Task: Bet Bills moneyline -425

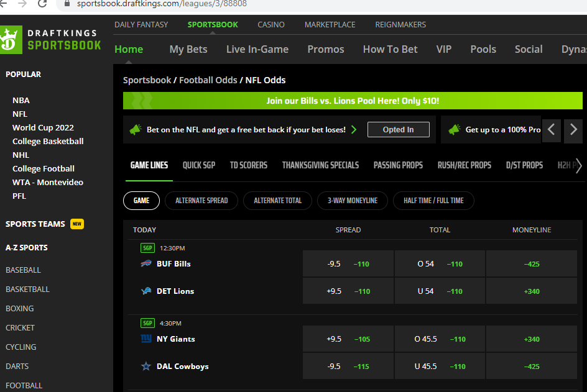Action: (x=532, y=263)
